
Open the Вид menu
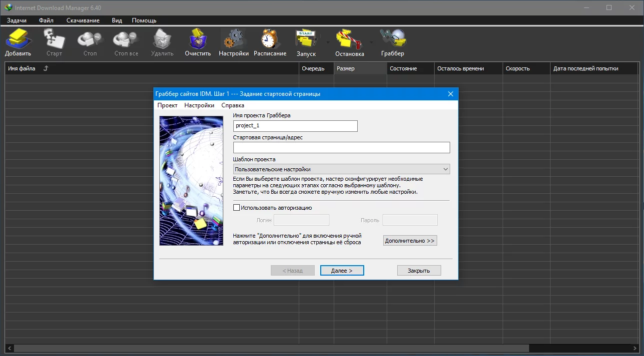point(117,20)
